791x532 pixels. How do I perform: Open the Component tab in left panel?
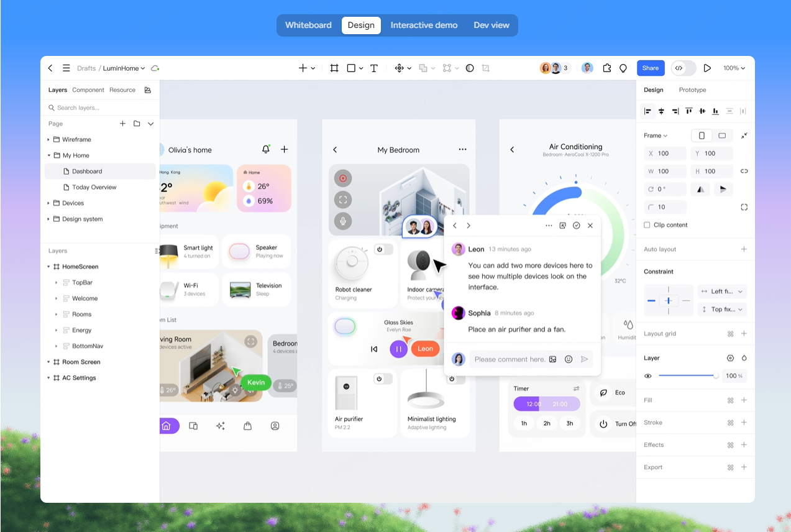tap(88, 90)
